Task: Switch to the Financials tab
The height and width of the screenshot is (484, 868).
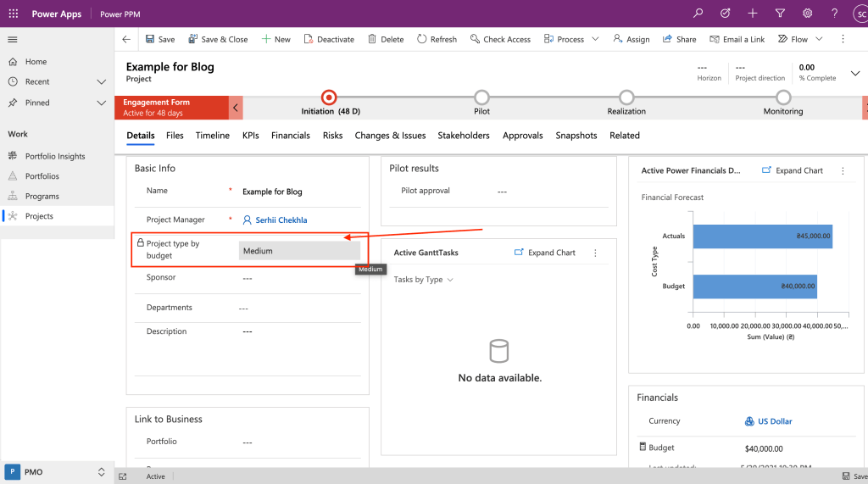Action: [x=290, y=136]
